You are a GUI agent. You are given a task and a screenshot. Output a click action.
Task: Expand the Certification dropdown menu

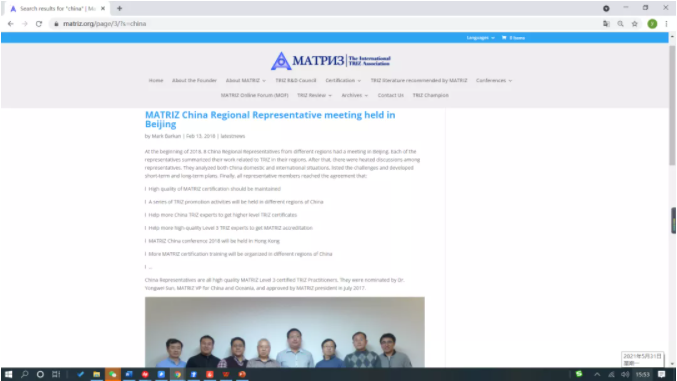(343, 80)
